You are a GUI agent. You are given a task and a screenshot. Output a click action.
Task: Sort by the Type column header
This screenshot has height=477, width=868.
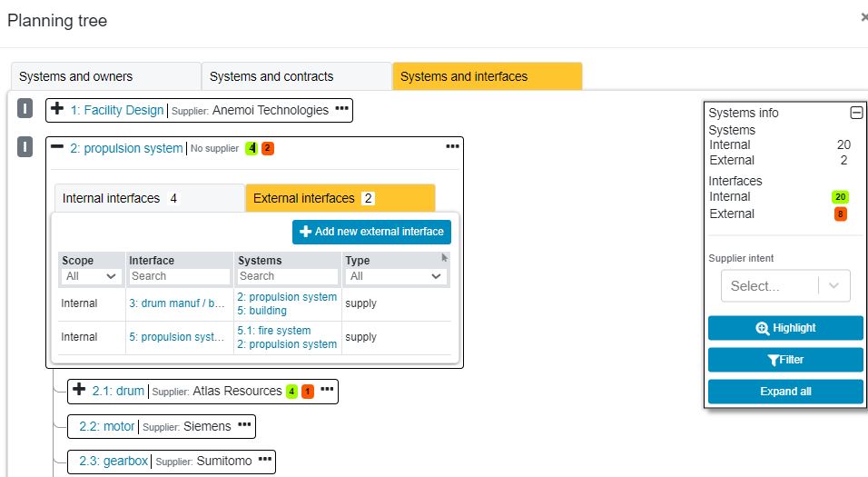(x=358, y=261)
